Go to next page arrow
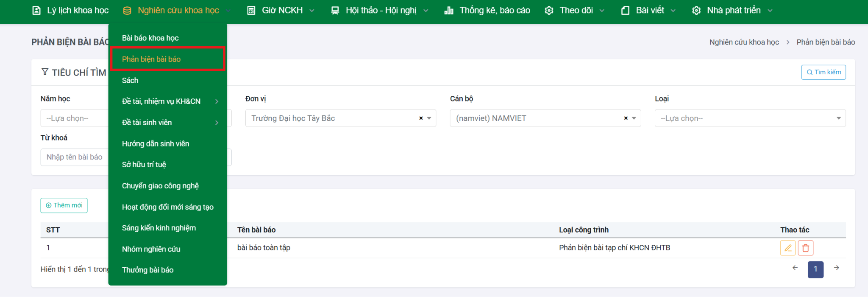This screenshot has height=297, width=868. point(837,268)
